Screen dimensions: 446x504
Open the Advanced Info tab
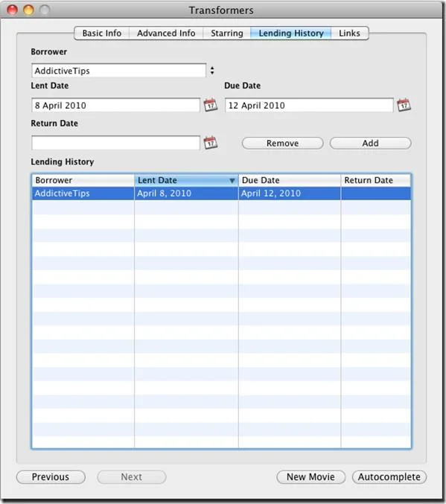pyautogui.click(x=166, y=33)
